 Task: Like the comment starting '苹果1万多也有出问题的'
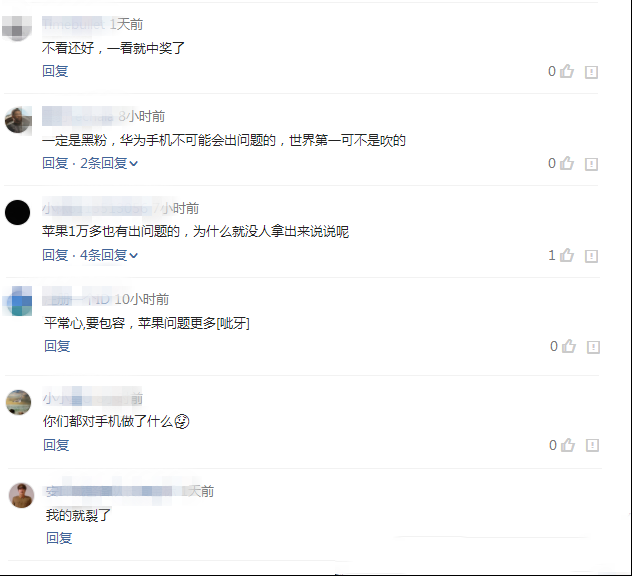(x=567, y=255)
